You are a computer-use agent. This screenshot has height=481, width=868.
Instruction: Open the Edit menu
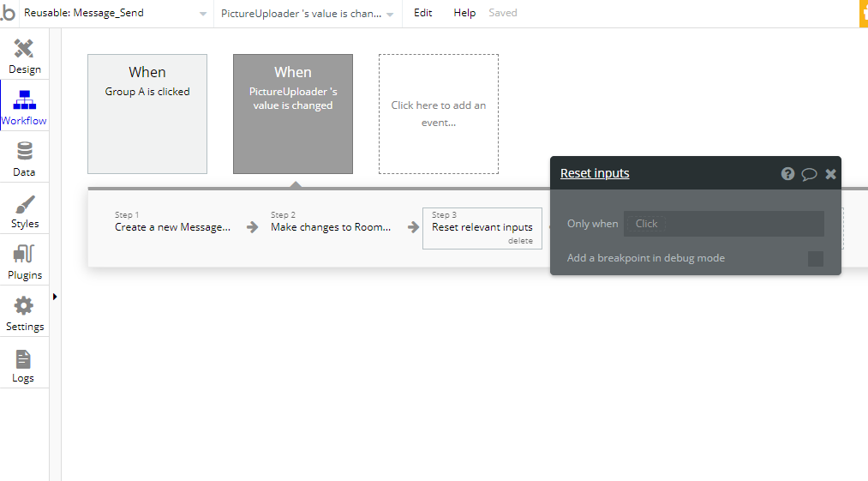pyautogui.click(x=423, y=13)
